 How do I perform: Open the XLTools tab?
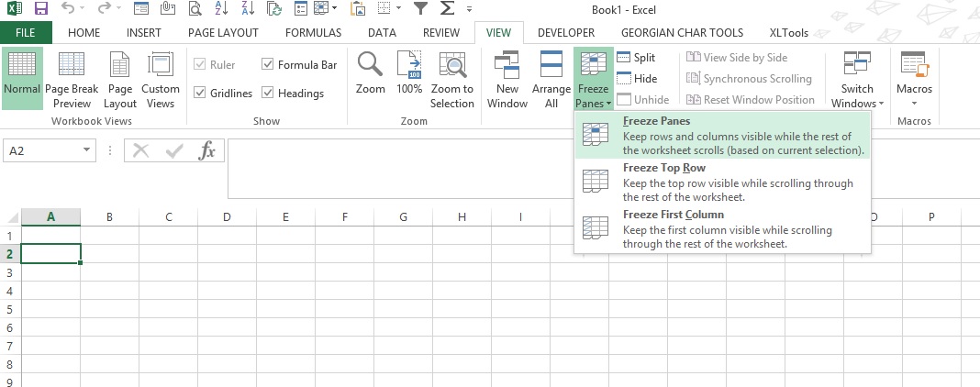point(789,32)
